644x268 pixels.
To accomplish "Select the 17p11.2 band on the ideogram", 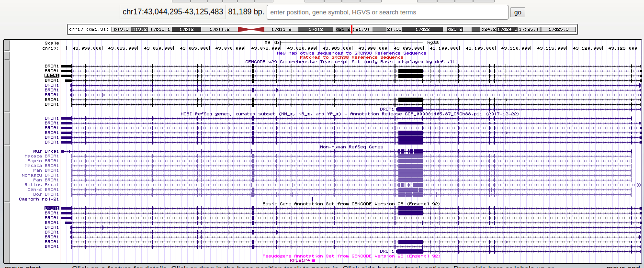I will [219, 29].
